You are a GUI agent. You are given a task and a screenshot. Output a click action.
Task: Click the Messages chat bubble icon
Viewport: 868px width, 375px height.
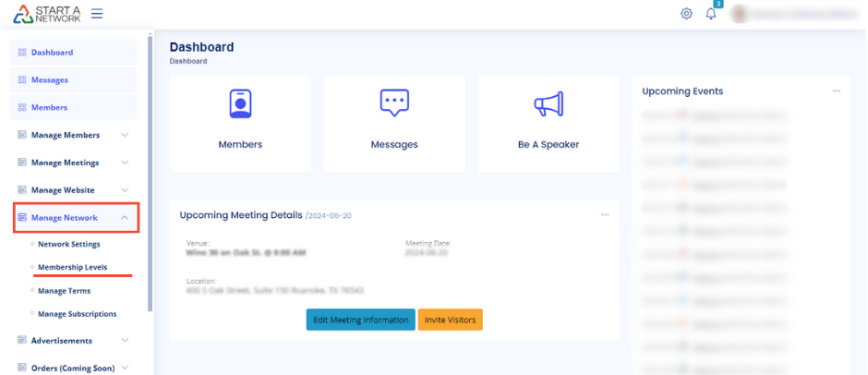point(394,103)
